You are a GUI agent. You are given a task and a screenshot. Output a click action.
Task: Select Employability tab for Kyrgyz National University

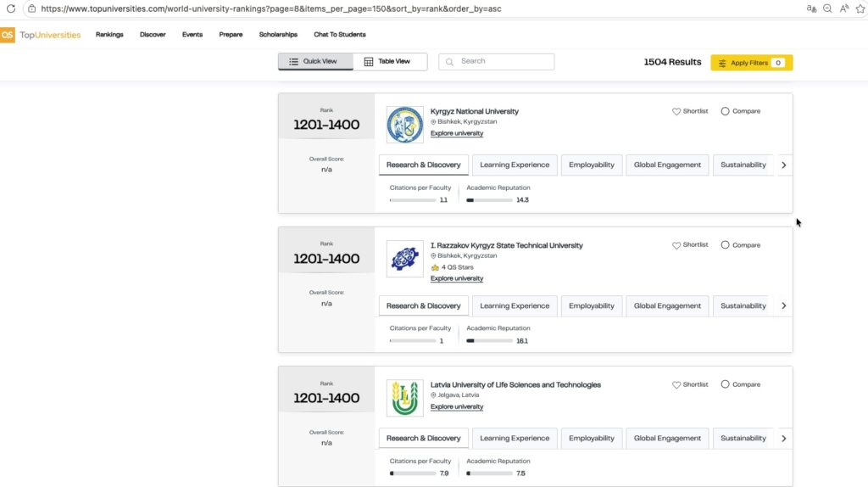point(591,165)
